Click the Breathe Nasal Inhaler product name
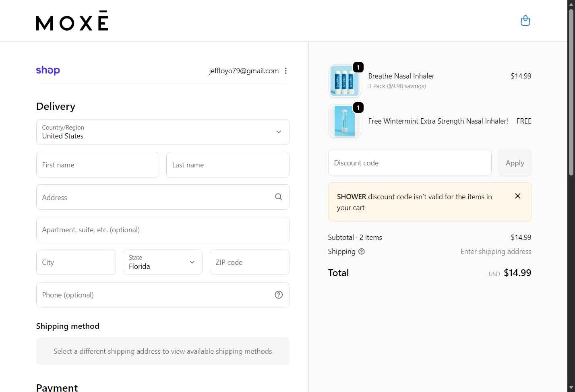Viewport: 575px width, 392px height. (401, 76)
